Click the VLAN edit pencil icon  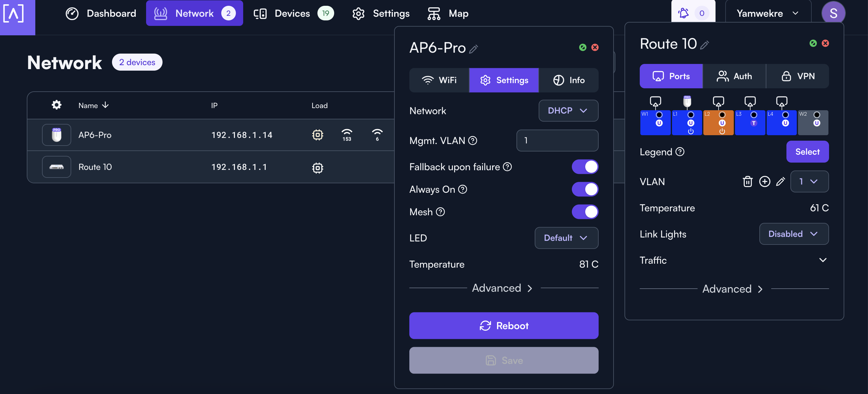(x=780, y=182)
